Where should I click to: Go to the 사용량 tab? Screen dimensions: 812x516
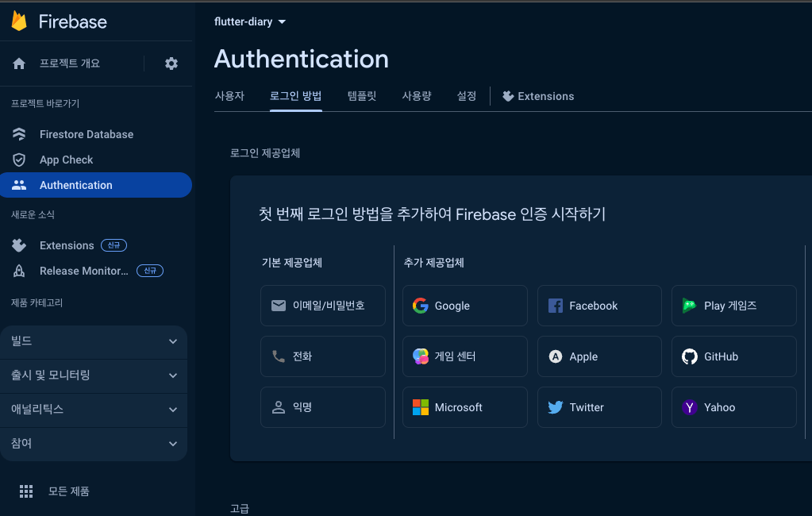coord(417,96)
